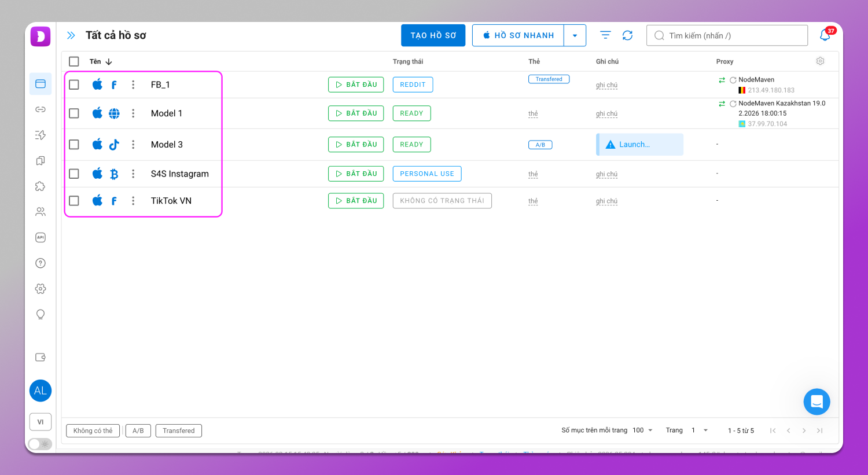The height and width of the screenshot is (475, 868).
Task: Toggle the dark mode switch
Action: click(40, 444)
